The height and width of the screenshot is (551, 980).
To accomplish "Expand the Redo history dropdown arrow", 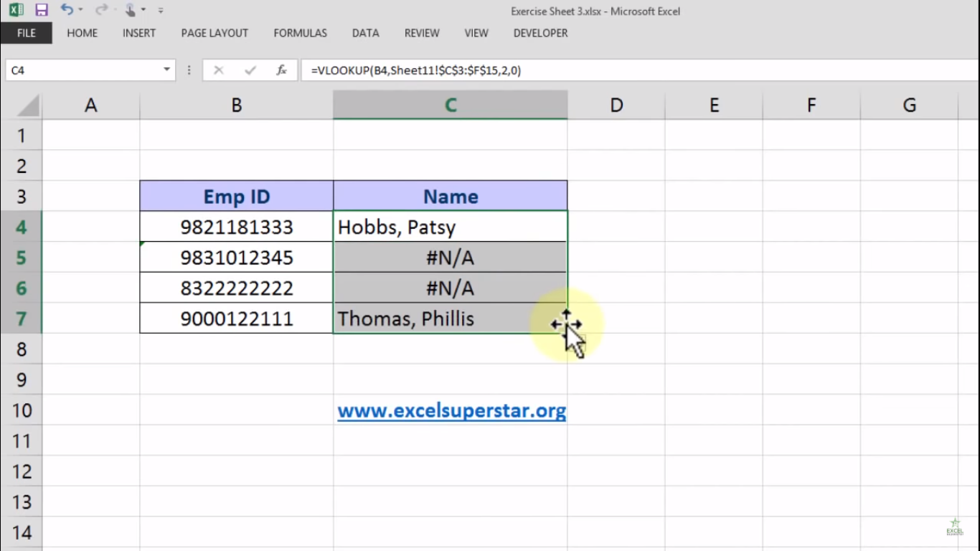I will pos(115,10).
